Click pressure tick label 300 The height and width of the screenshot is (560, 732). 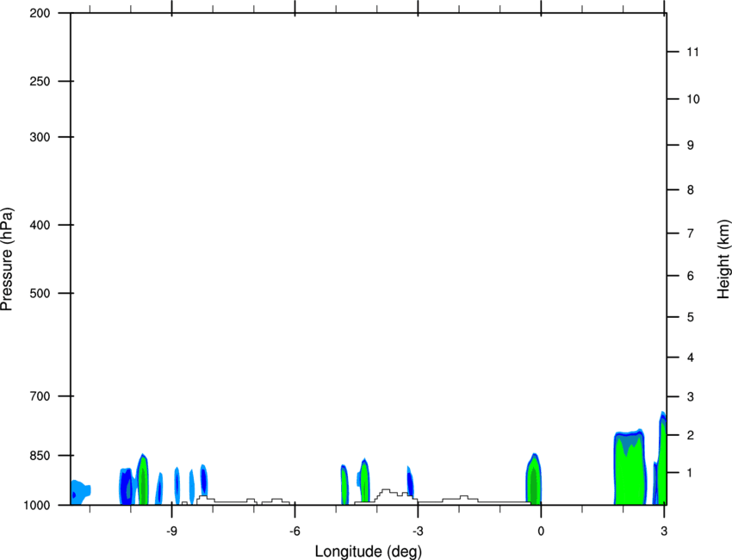40,137
